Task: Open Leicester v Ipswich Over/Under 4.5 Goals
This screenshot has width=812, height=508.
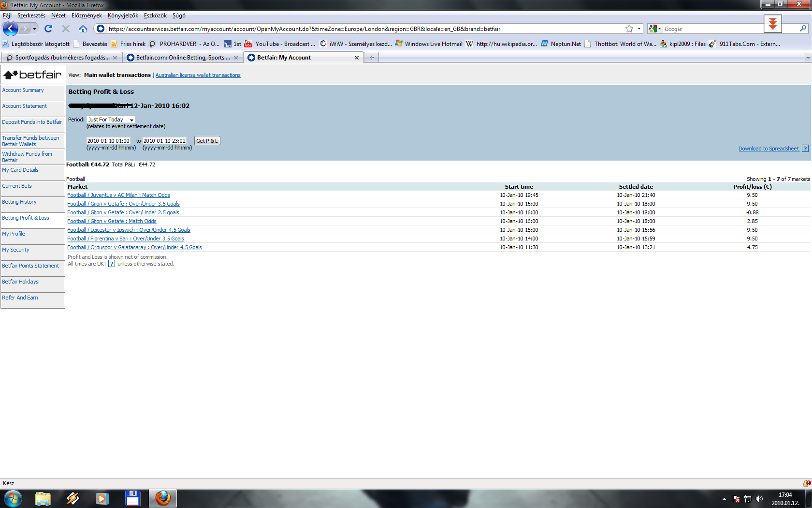Action: [129, 230]
